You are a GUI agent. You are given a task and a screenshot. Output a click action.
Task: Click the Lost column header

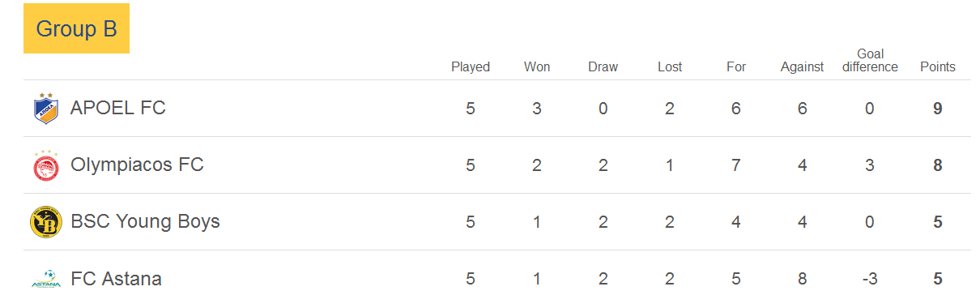pos(670,66)
